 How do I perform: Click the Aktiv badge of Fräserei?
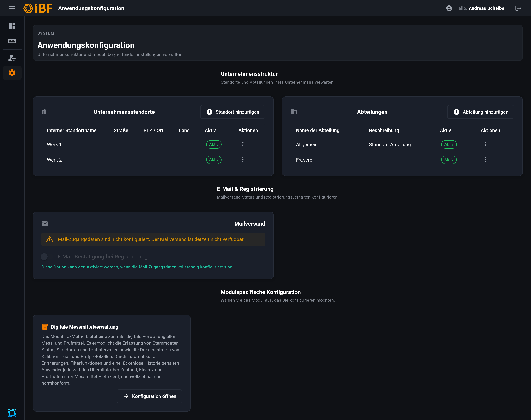(449, 160)
